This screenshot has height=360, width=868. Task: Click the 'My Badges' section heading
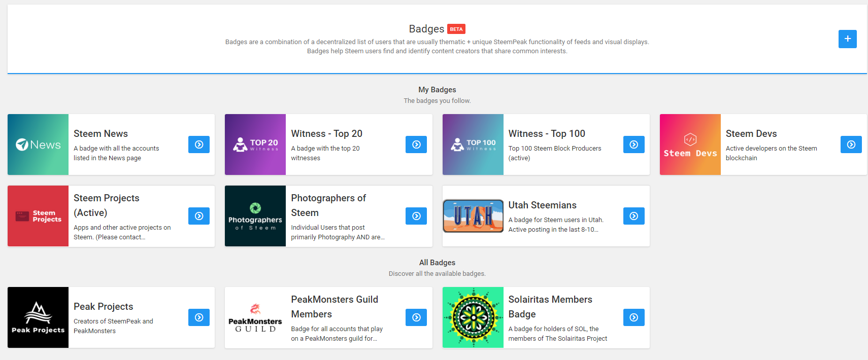[x=437, y=90]
